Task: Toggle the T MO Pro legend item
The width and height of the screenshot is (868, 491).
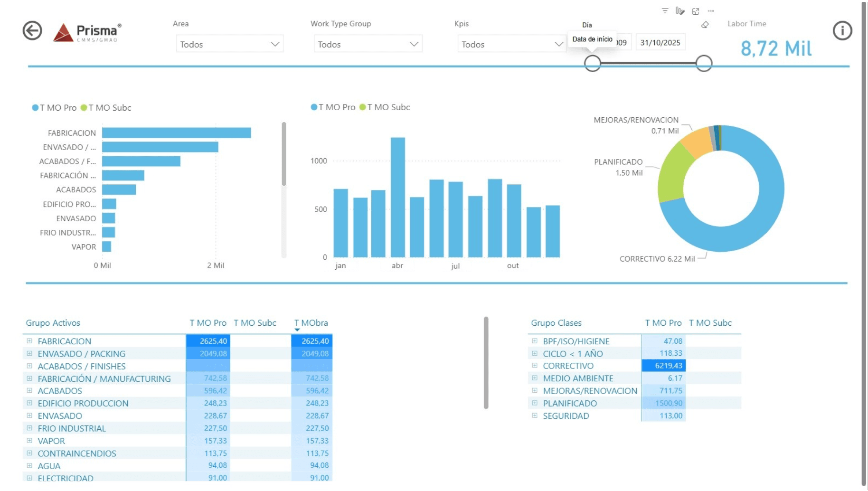Action: [55, 108]
